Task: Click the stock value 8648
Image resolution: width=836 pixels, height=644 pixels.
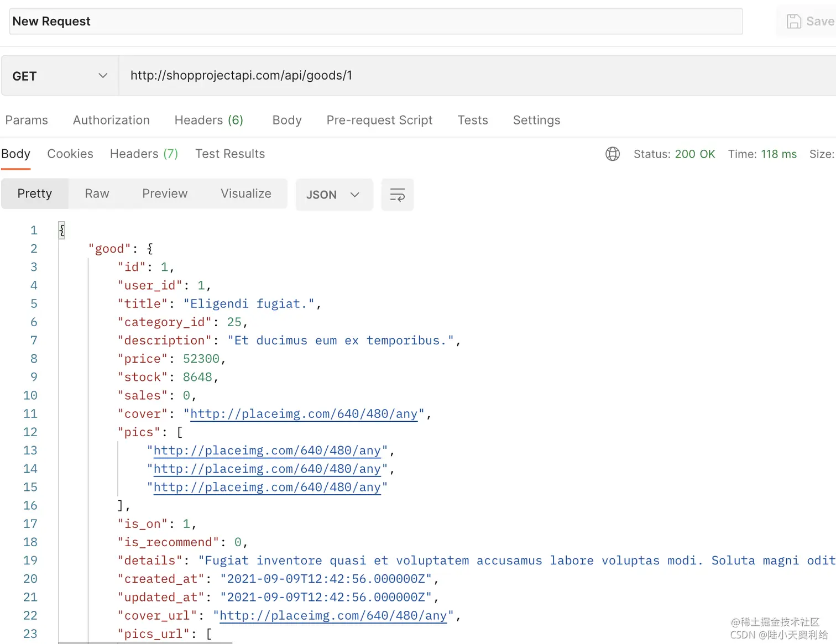Action: pos(197,377)
